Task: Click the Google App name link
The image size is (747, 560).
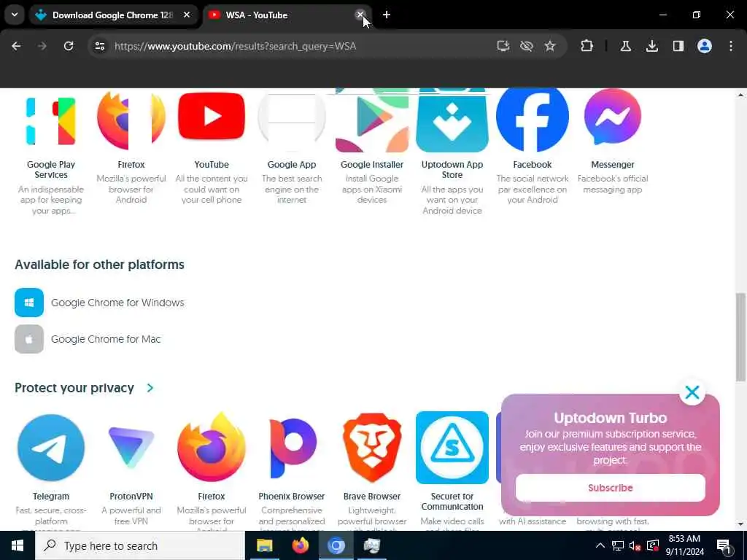Action: (x=292, y=164)
